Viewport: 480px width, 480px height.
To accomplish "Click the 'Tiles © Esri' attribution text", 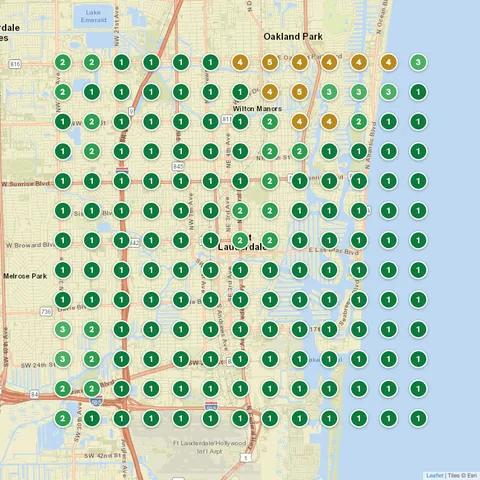I will pos(462,475).
